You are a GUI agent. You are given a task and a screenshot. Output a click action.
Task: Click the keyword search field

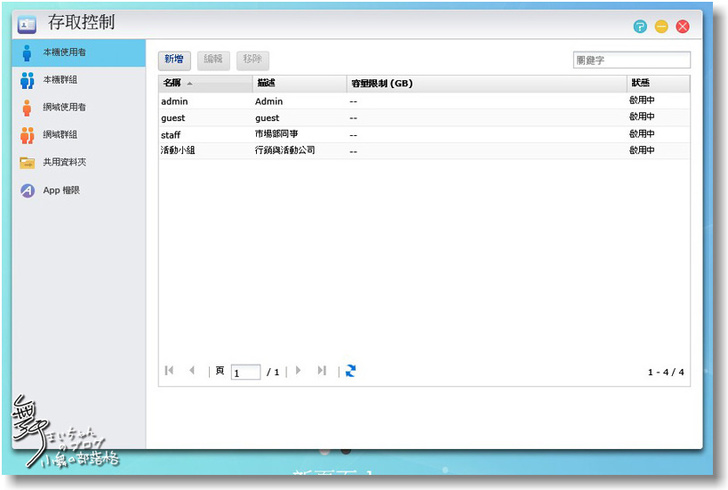click(x=631, y=60)
